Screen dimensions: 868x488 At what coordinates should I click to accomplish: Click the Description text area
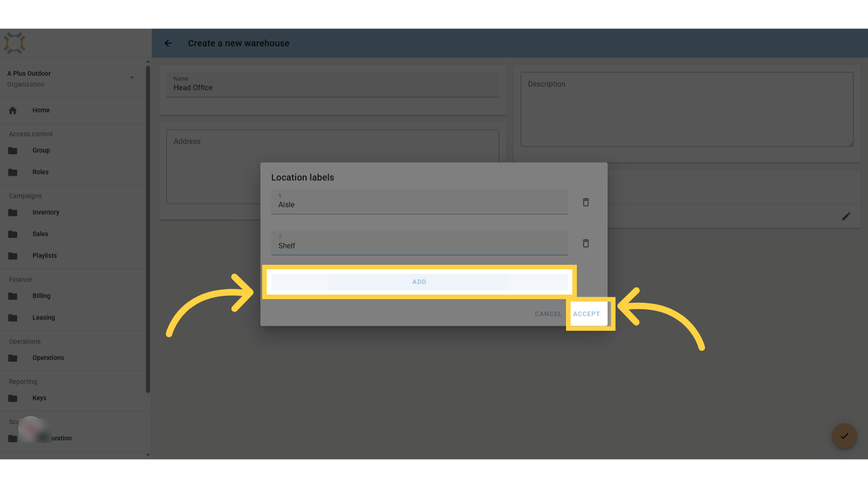click(687, 109)
